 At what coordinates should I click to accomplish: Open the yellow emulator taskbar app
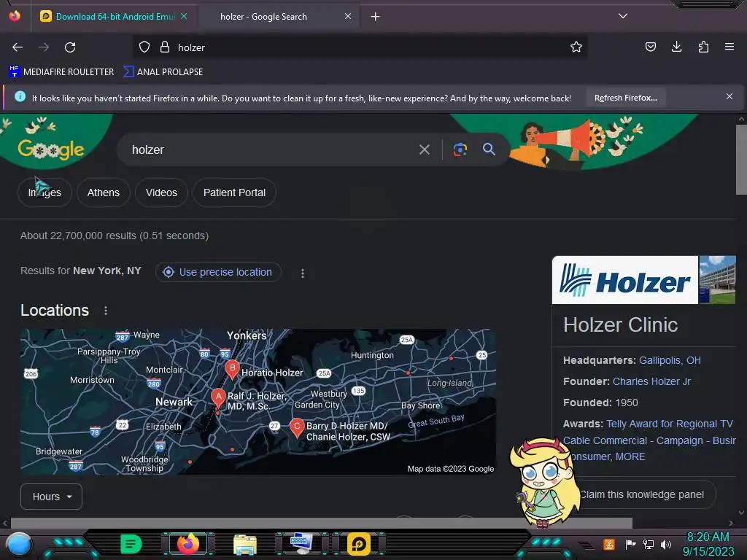tap(359, 544)
